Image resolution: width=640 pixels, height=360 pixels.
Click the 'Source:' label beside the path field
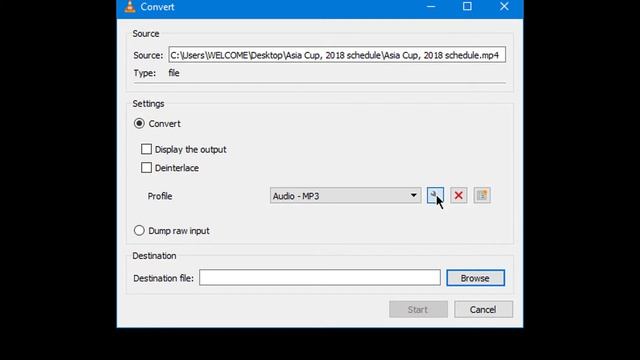click(148, 55)
